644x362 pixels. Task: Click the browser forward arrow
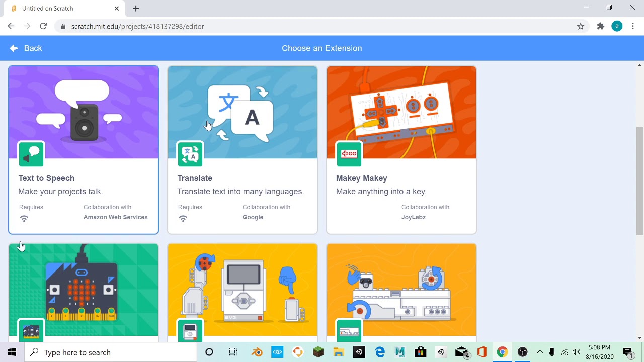tap(27, 26)
